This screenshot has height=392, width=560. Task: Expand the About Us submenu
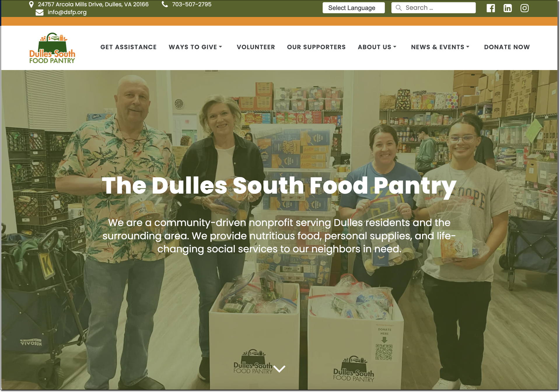click(377, 47)
